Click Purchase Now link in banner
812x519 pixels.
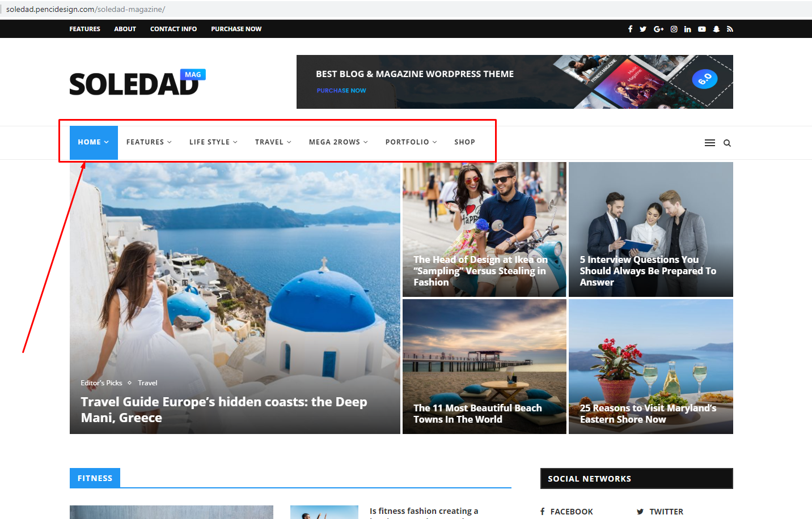[341, 91]
